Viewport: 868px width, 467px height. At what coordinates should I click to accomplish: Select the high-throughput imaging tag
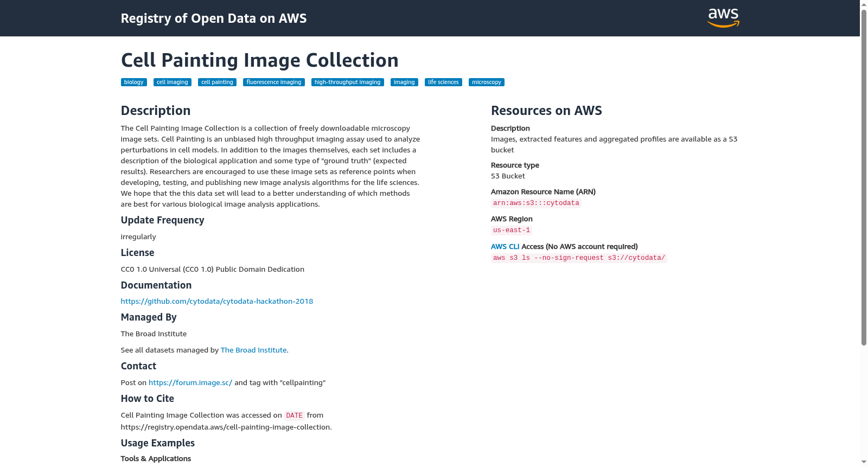pyautogui.click(x=348, y=82)
